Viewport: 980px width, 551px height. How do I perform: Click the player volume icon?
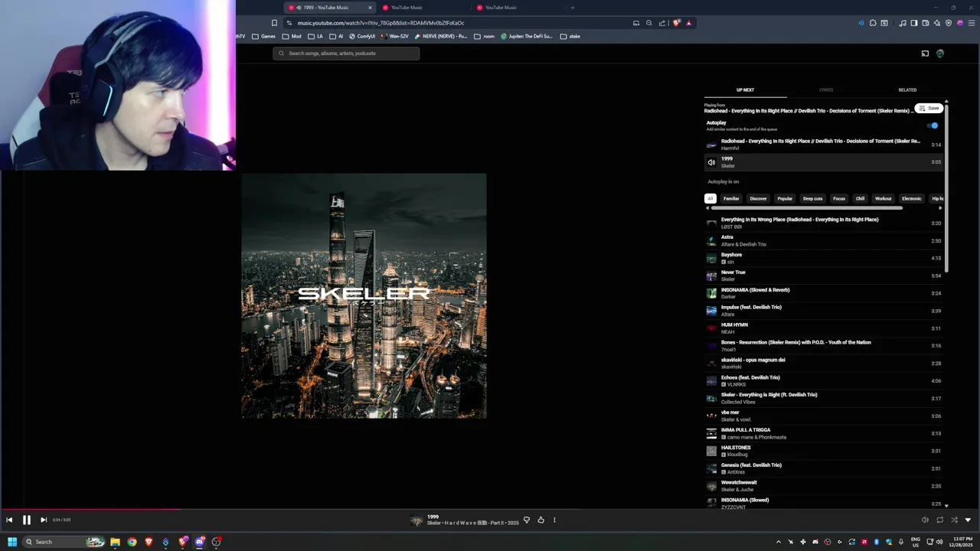(925, 520)
